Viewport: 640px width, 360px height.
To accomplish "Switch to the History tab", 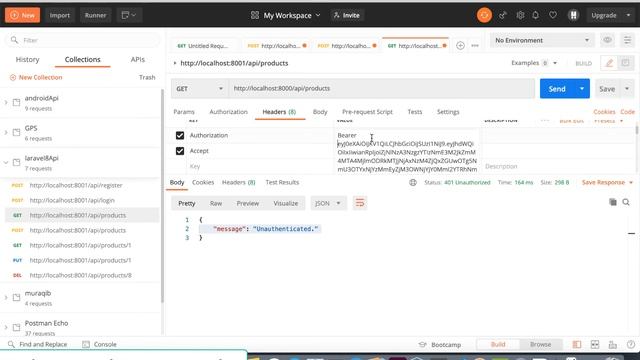I will [27, 60].
